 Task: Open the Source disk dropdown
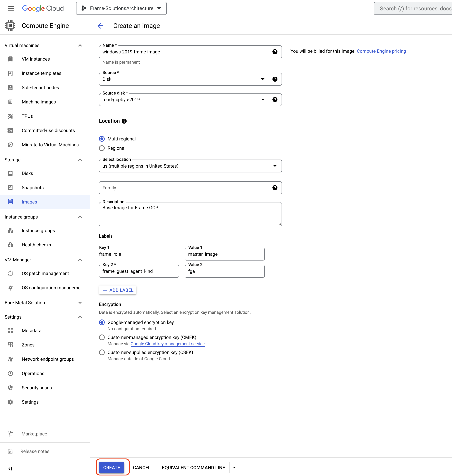pos(262,100)
